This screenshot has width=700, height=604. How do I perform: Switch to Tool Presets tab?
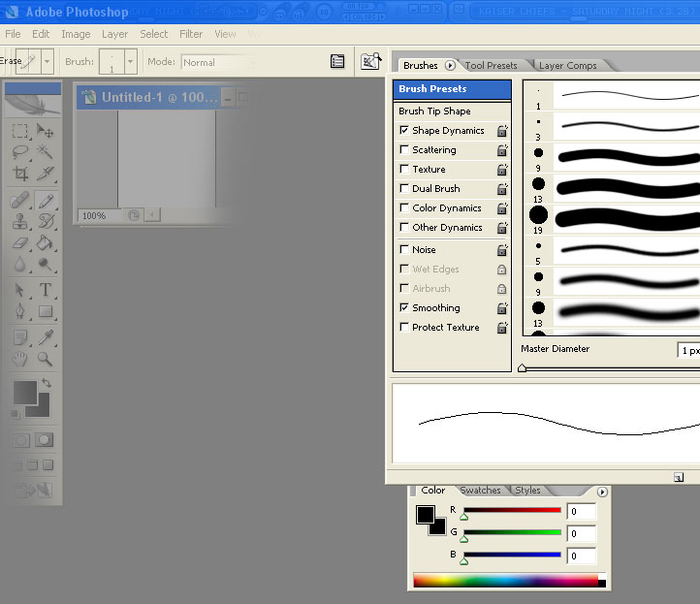click(492, 66)
